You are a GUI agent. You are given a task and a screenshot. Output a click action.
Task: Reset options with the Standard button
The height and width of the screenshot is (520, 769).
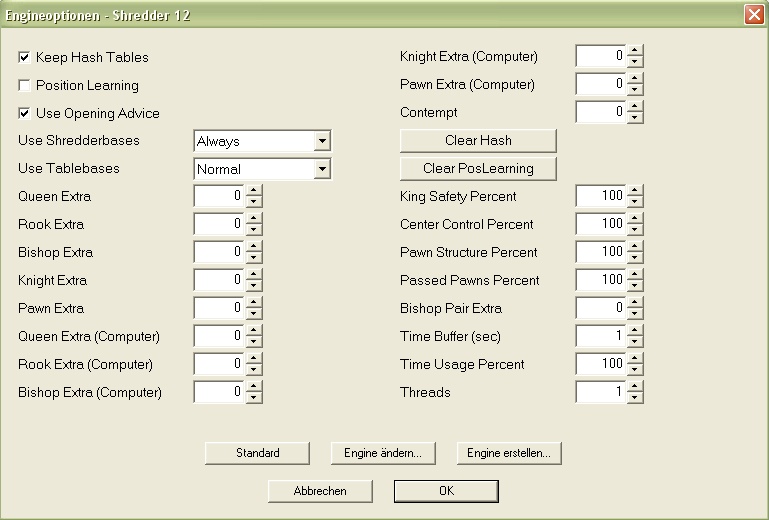pos(257,453)
